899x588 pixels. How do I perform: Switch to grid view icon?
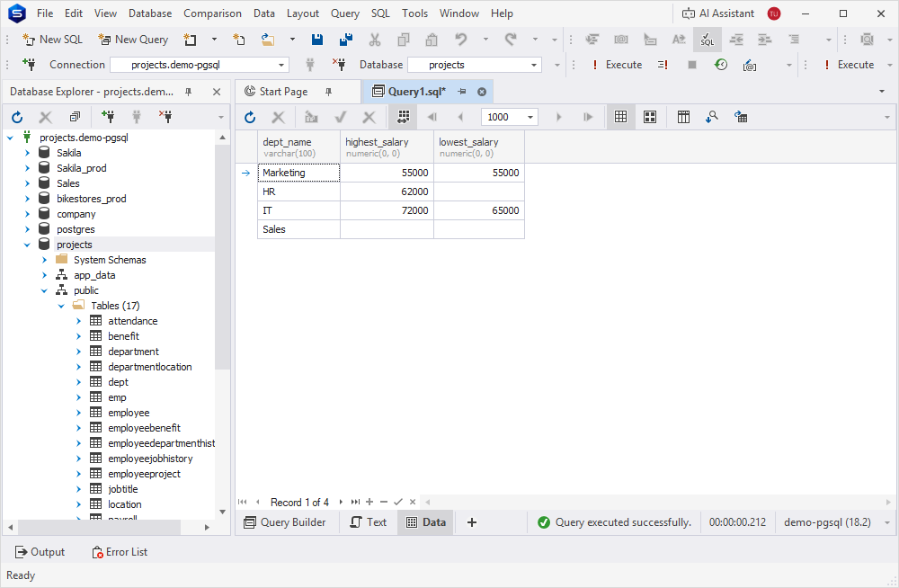(x=620, y=118)
